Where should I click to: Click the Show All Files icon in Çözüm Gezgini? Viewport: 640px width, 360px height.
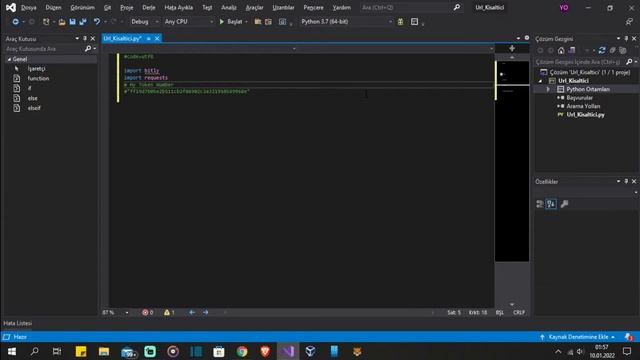coord(622,50)
